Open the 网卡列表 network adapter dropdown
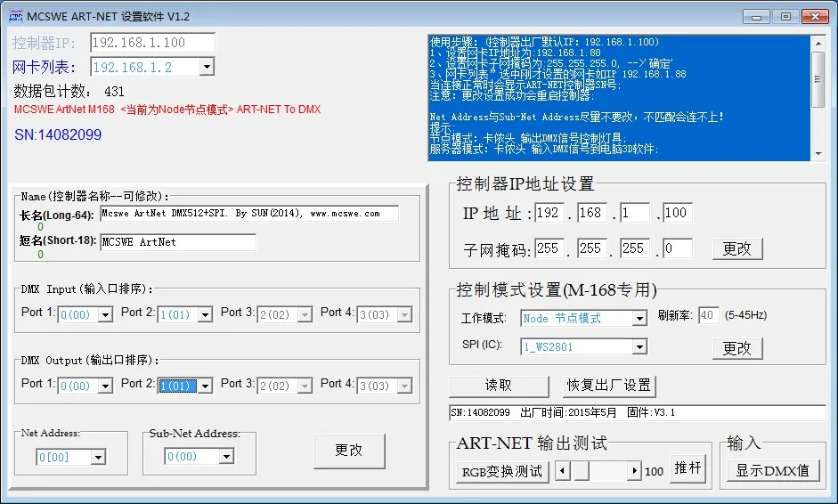 [207, 68]
